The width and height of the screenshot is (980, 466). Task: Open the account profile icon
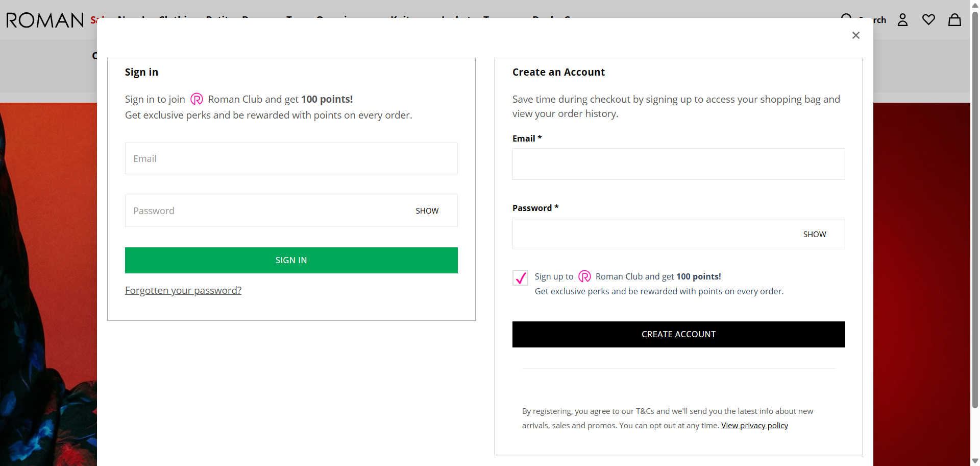(902, 20)
